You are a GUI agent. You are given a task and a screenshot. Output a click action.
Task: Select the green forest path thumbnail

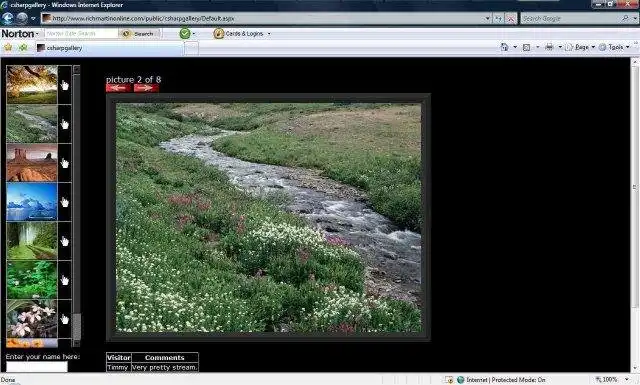32,241
